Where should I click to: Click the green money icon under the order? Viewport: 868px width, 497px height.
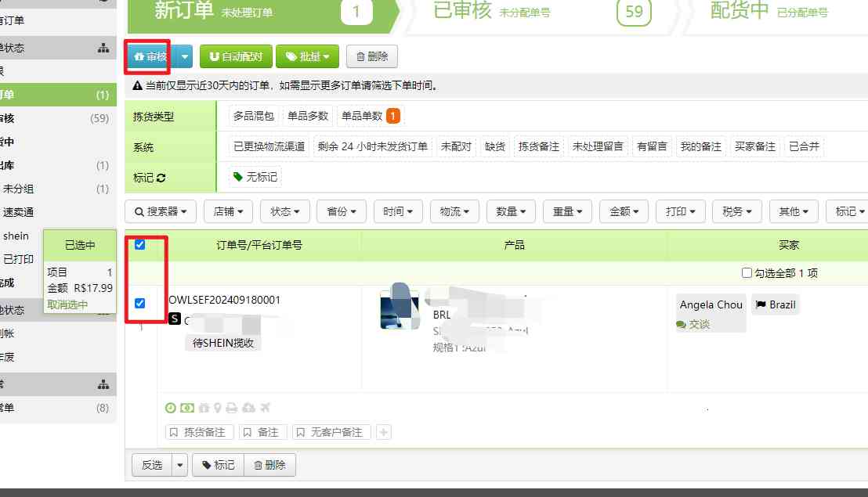tap(186, 407)
